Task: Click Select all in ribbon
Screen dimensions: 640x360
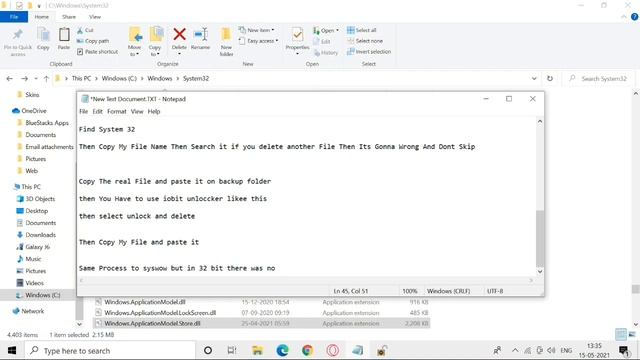Action: pyautogui.click(x=362, y=30)
